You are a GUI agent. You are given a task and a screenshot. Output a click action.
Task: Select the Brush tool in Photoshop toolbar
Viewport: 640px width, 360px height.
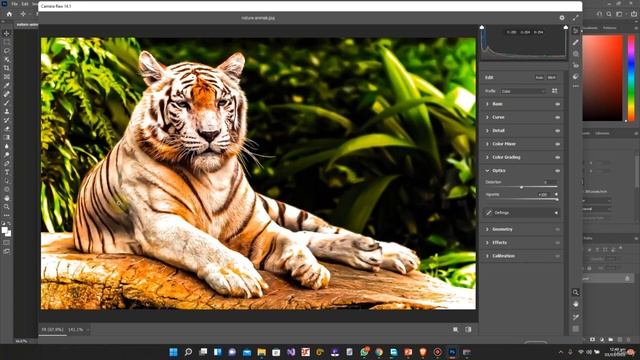tap(7, 103)
